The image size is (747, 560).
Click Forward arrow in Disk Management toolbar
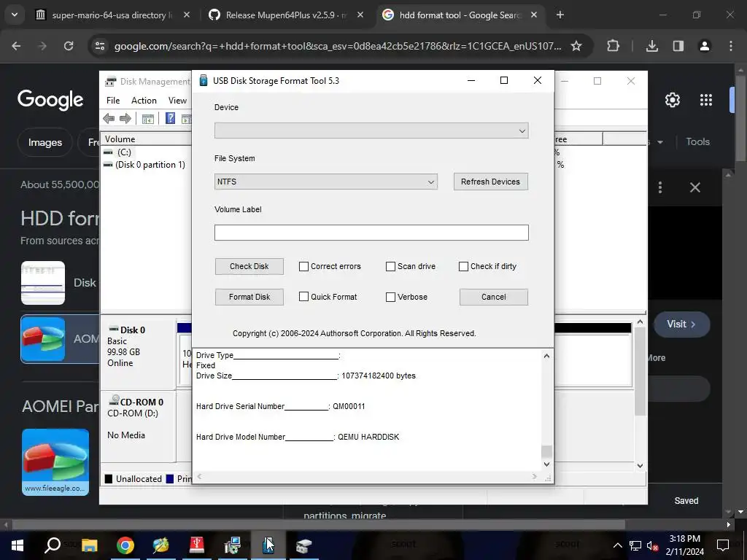click(125, 119)
